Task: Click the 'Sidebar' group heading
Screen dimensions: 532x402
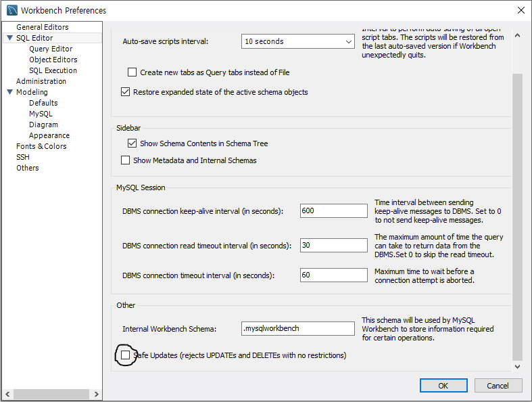Action: (x=128, y=128)
